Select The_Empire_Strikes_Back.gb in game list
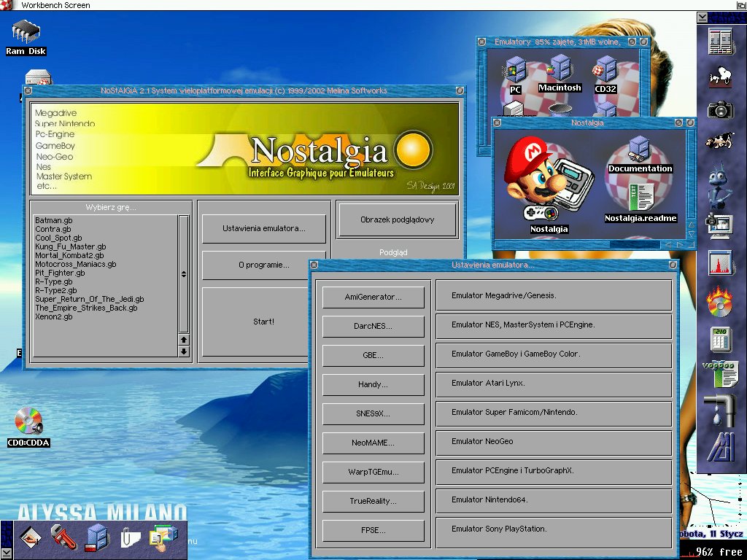747x560 pixels. (105, 308)
